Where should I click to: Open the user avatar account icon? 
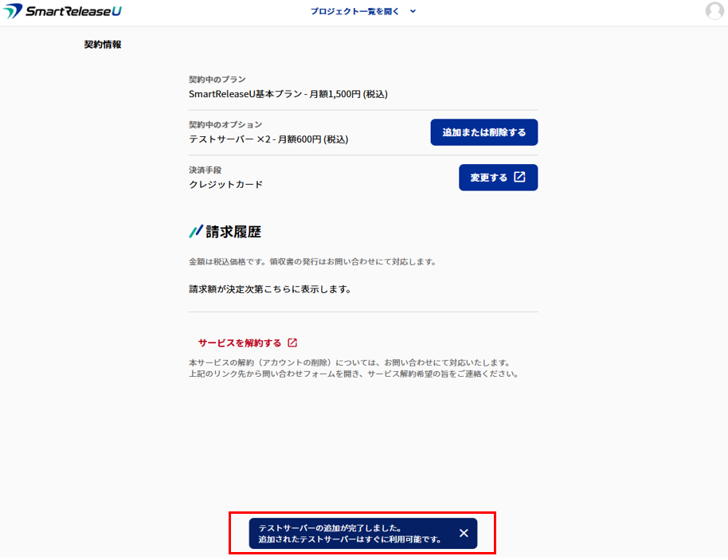pos(714,10)
